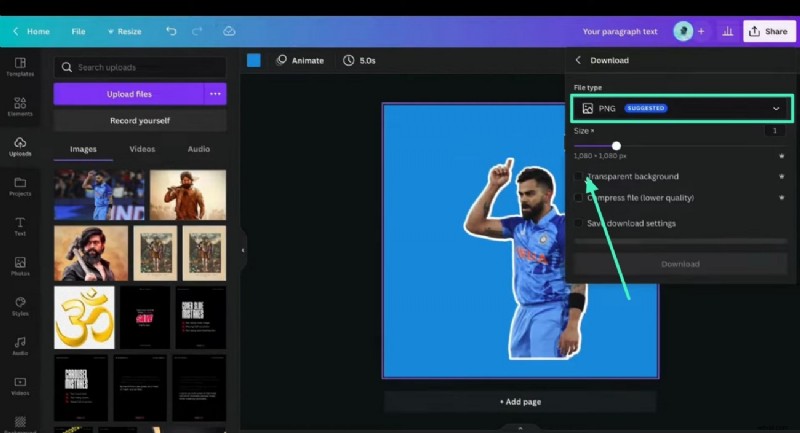Enable Compress file (lower quality) checkbox

[x=578, y=198]
